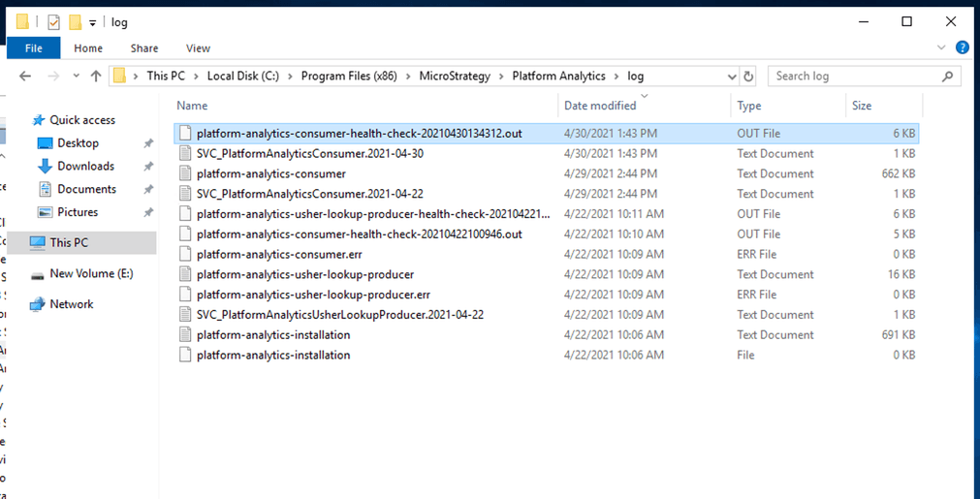Select platform-analytics-consumer text document
Screen dimensions: 980x499
point(547,173)
